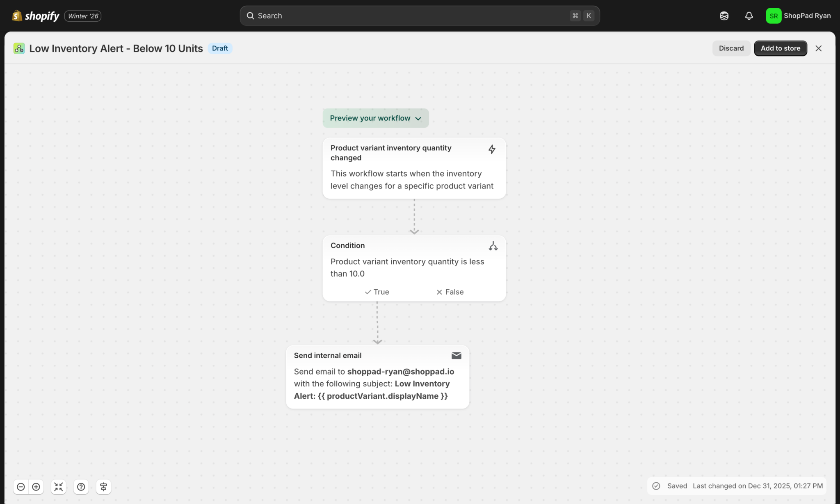This screenshot has height=504, width=840.
Task: Click the envelope icon on email action
Action: click(x=456, y=356)
